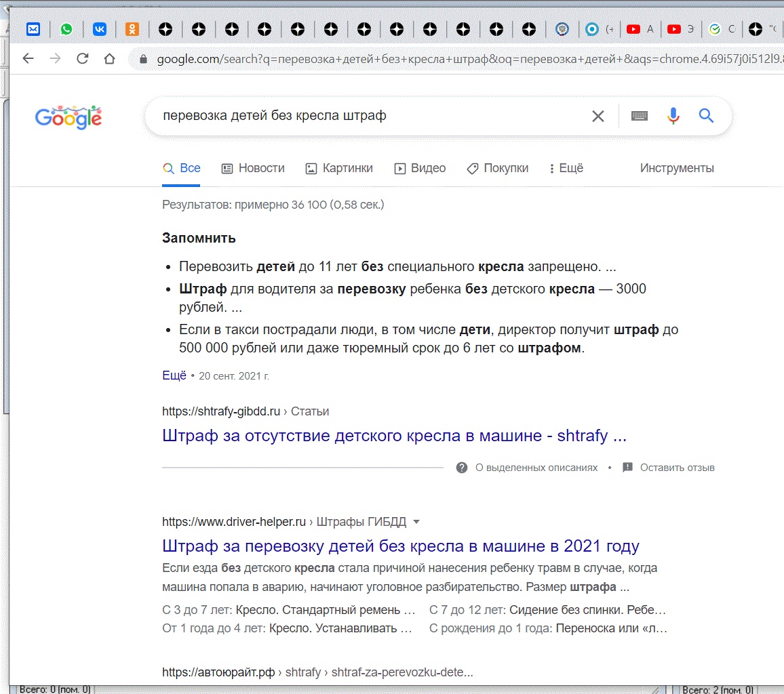Open the on-screen keyboard input tool

tap(639, 116)
